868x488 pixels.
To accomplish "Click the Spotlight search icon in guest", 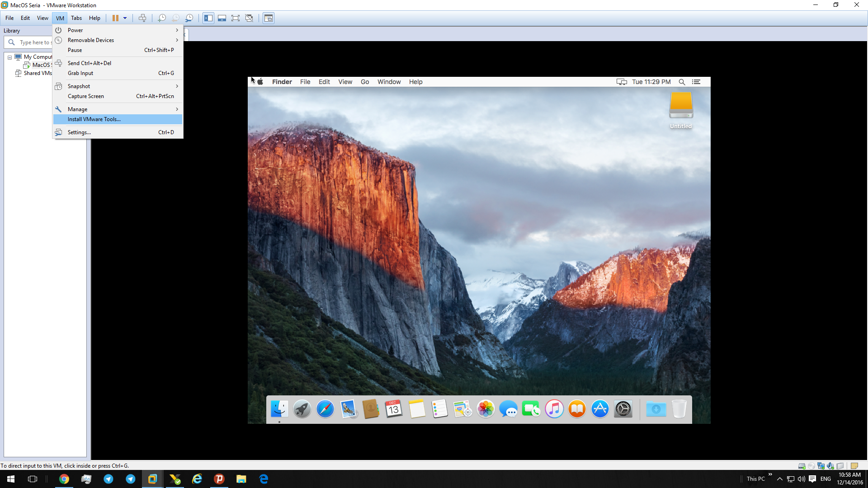I will coord(682,82).
